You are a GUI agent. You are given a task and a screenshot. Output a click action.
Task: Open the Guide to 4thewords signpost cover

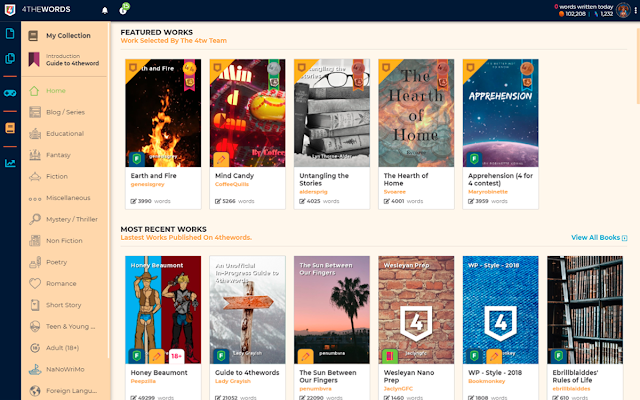click(247, 310)
